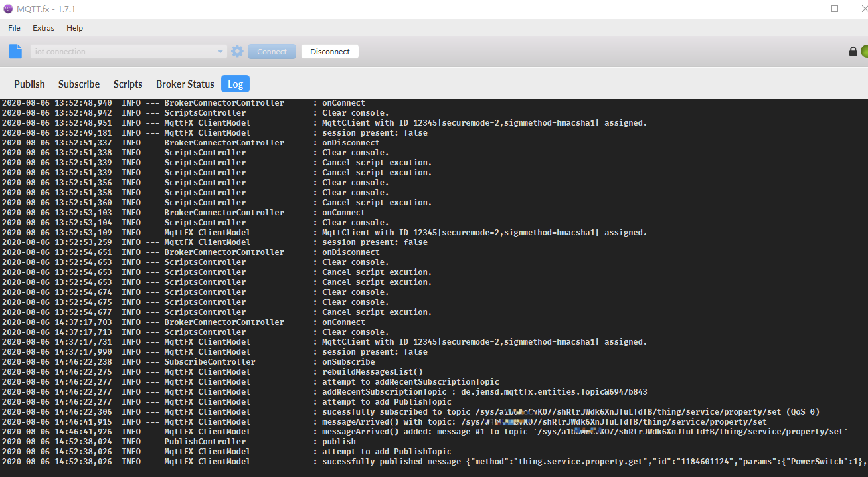Viewport: 868px width, 477px height.
Task: Click the Disconnect button
Action: (330, 51)
